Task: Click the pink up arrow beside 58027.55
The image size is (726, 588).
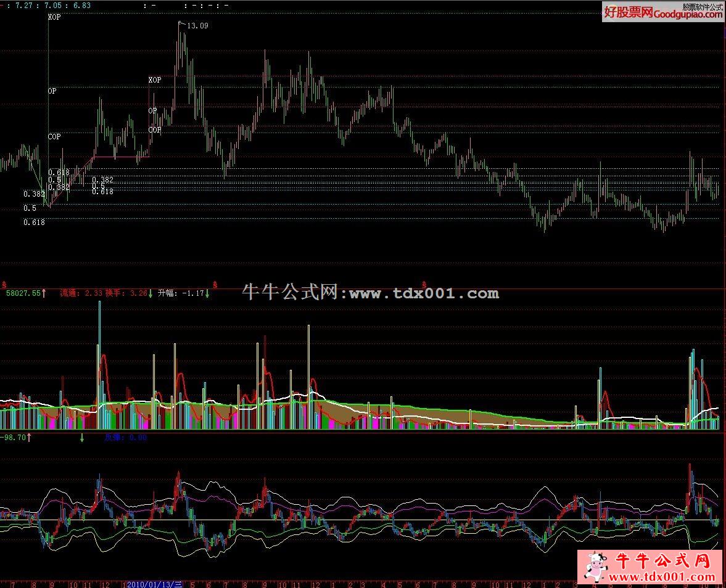Action: pos(44,294)
